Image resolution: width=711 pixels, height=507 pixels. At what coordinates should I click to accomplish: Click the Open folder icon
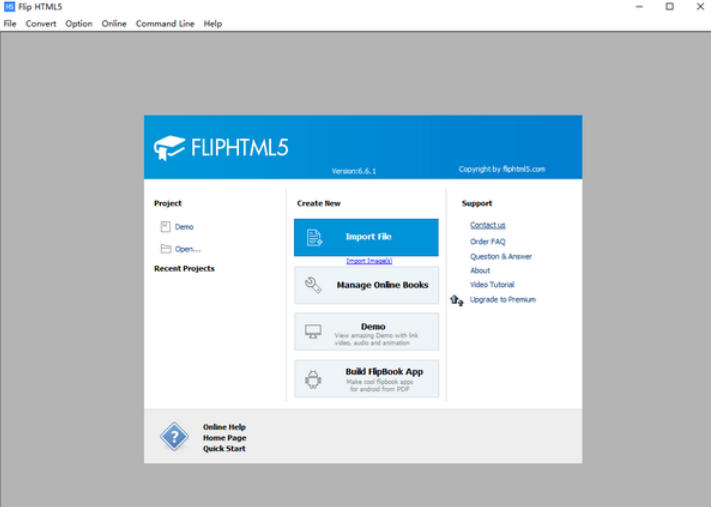[165, 249]
